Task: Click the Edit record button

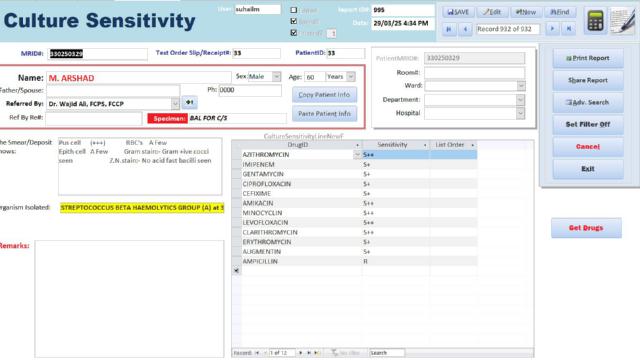Action: coord(492,12)
